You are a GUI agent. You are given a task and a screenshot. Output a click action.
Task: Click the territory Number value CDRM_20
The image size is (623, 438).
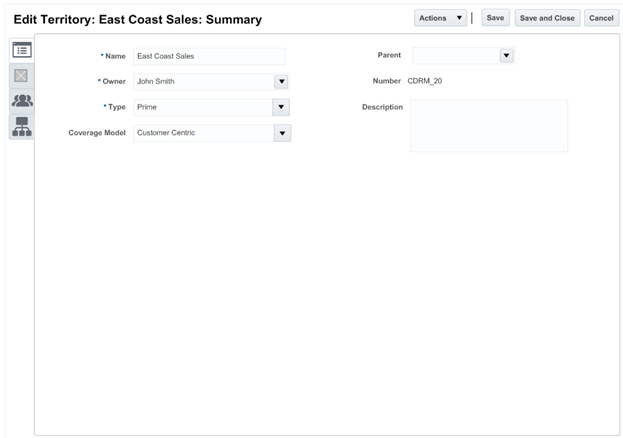(425, 81)
